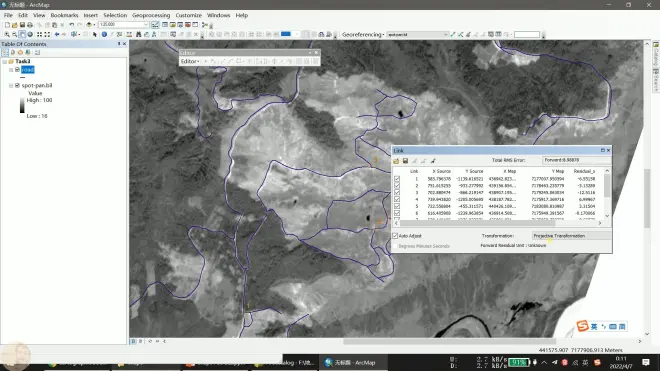Screen dimensions: 660x371
Task: Click the Add Control Points tool
Action: click(460, 35)
